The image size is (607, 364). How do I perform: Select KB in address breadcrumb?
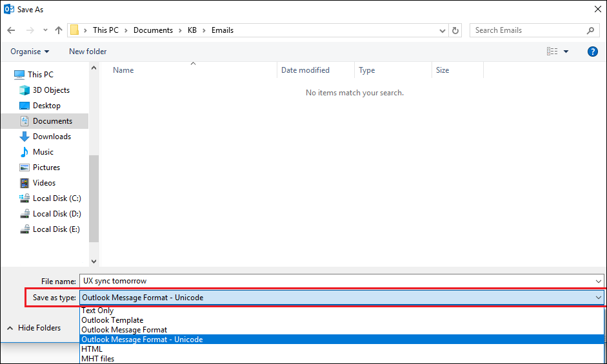click(x=192, y=30)
